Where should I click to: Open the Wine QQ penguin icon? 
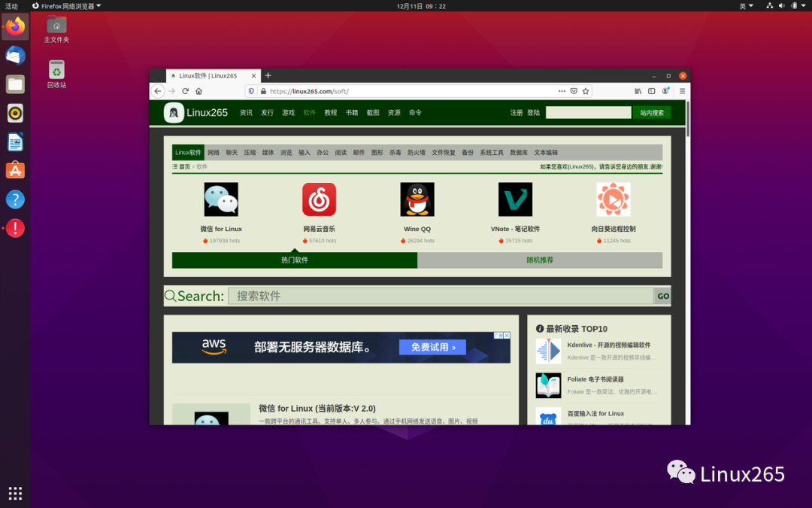coord(417,199)
